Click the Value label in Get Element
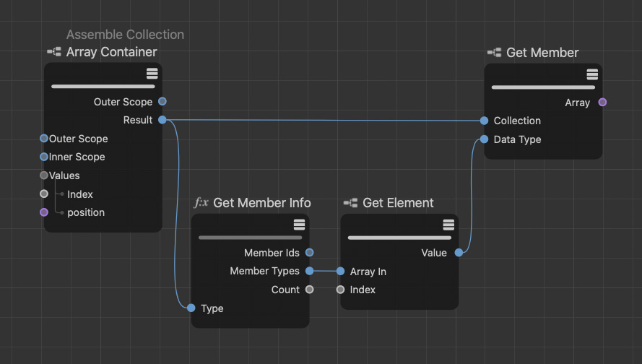Screen dimensions: 642x364 click(434, 253)
